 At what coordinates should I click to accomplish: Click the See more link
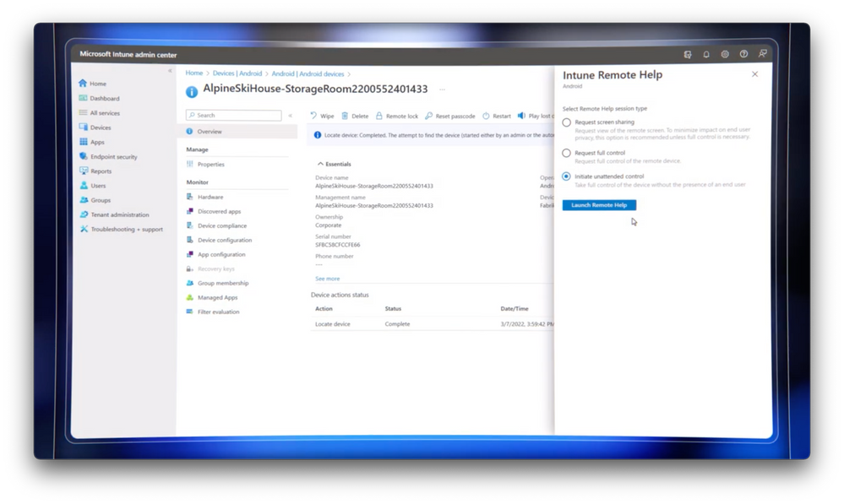(x=327, y=279)
